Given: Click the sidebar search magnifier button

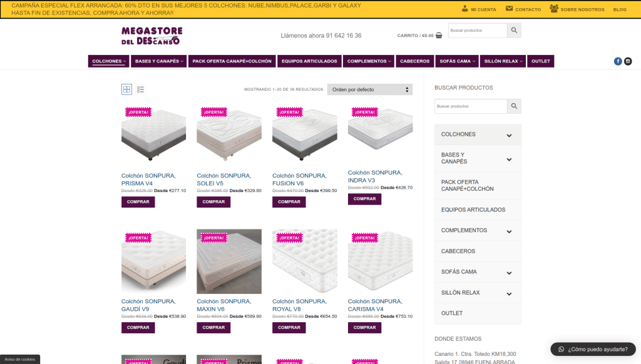Looking at the screenshot, I should pyautogui.click(x=514, y=106).
